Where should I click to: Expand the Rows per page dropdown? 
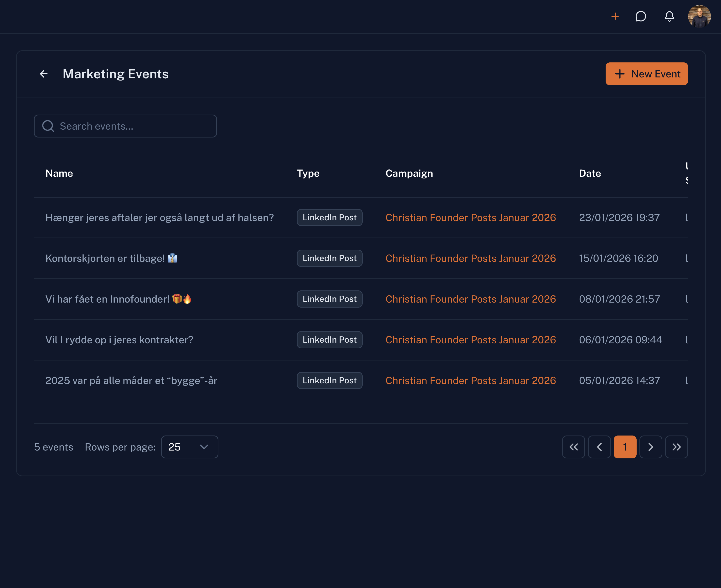pyautogui.click(x=190, y=447)
